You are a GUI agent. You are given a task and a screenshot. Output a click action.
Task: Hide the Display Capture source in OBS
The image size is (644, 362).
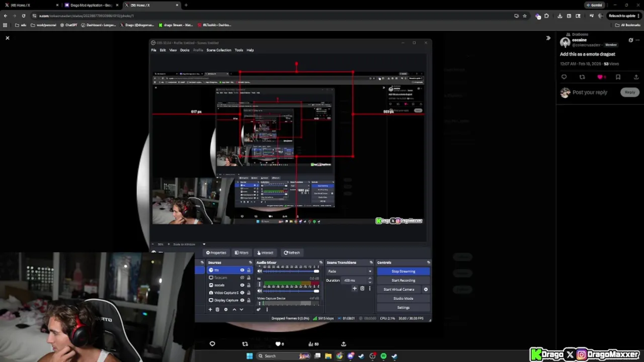pos(242,300)
